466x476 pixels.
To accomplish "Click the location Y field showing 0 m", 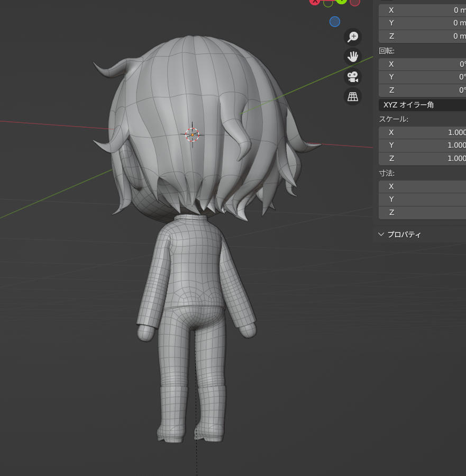I will point(422,23).
